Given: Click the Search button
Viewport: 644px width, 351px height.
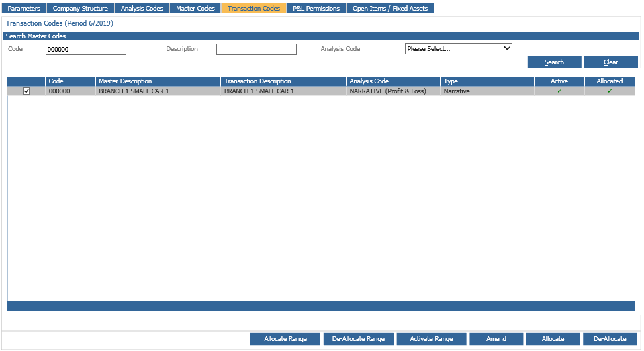Looking at the screenshot, I should (554, 62).
